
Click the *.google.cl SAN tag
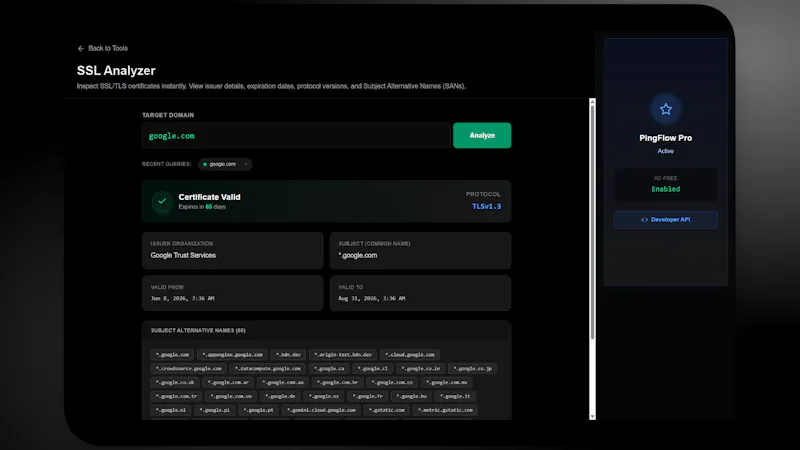tap(372, 368)
